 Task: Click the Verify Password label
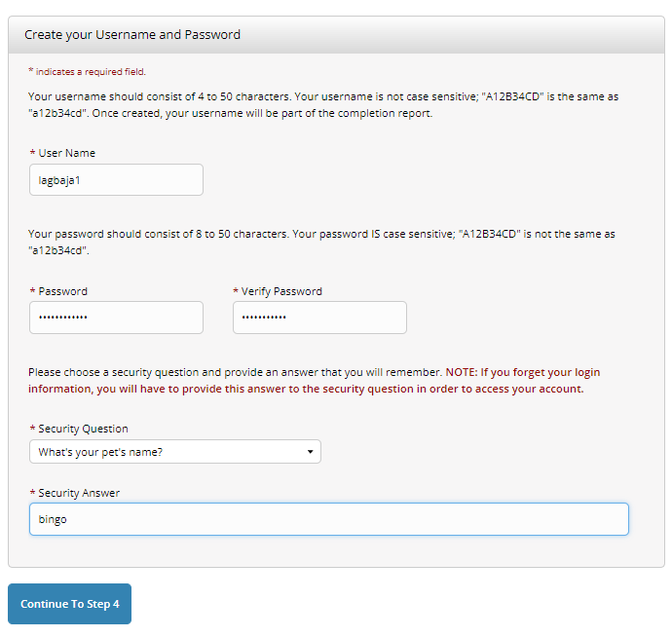pos(281,291)
